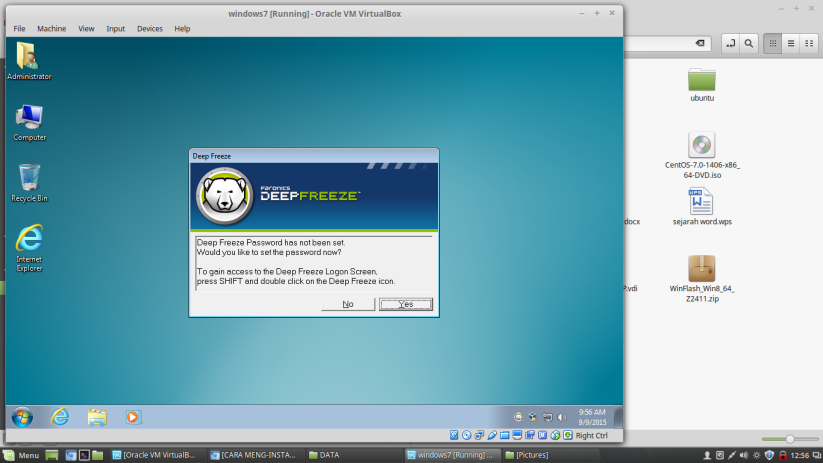Launch Internet Explorer from Windows taskbar
Viewport: 823px width, 463px height.
tap(60, 417)
